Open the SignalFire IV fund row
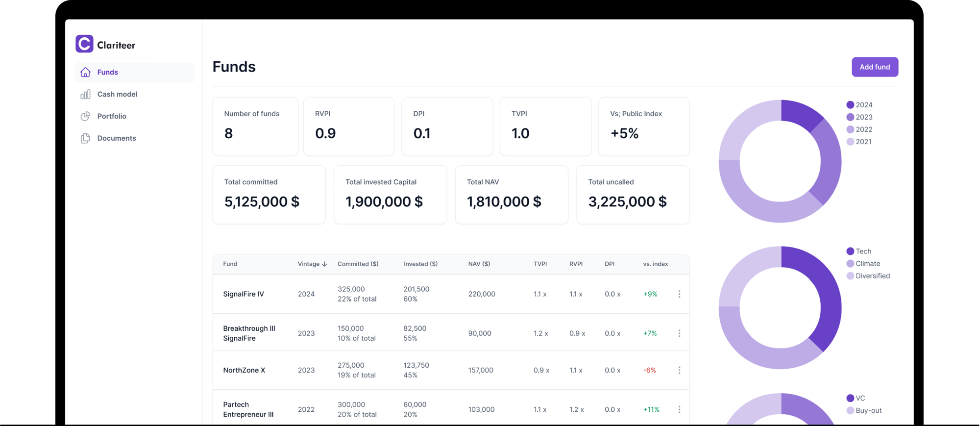This screenshot has height=426, width=980. pyautogui.click(x=244, y=294)
